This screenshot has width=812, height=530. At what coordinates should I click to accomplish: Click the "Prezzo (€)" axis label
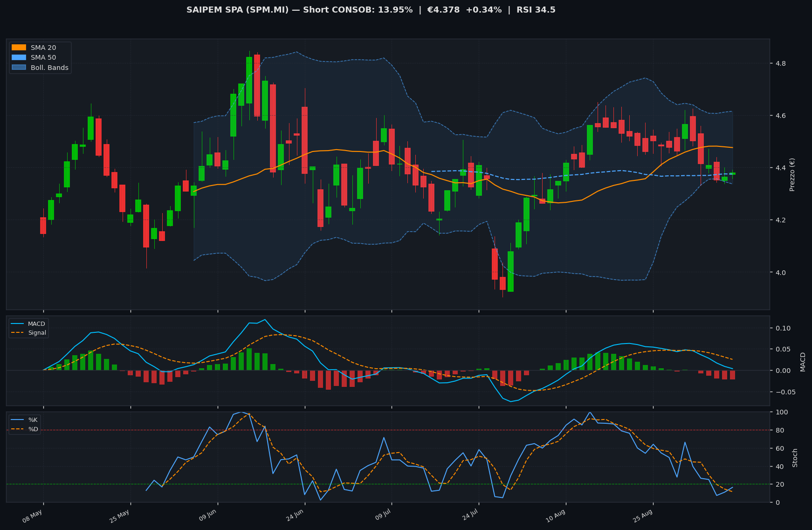pos(792,174)
